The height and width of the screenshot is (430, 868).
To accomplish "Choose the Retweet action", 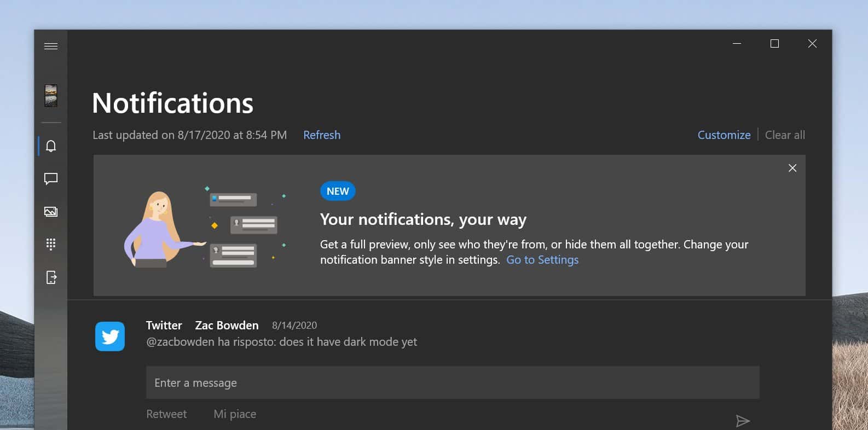I will 166,414.
